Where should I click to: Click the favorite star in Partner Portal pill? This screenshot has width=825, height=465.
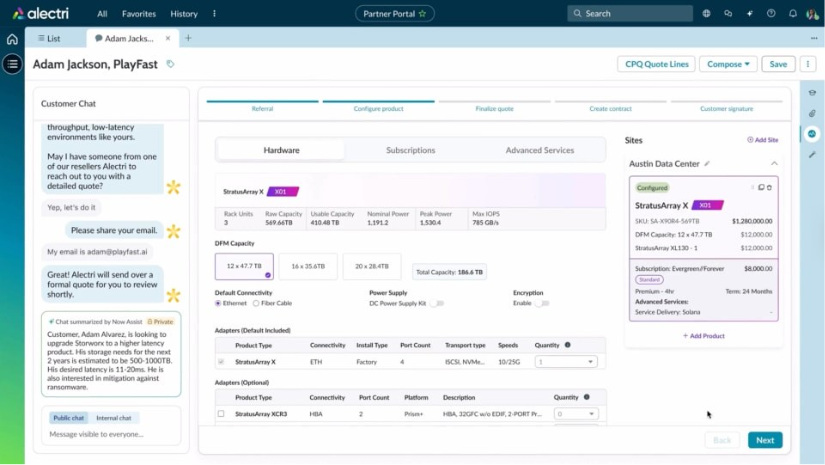[x=422, y=14]
